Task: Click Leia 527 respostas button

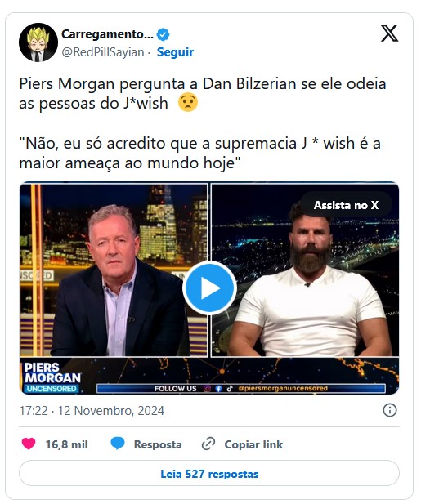Action: [x=209, y=474]
